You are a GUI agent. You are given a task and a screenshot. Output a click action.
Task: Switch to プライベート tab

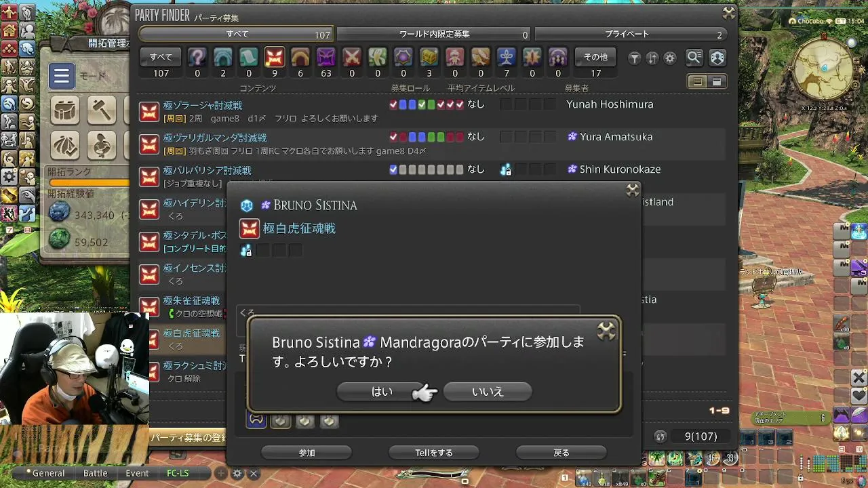(x=630, y=35)
